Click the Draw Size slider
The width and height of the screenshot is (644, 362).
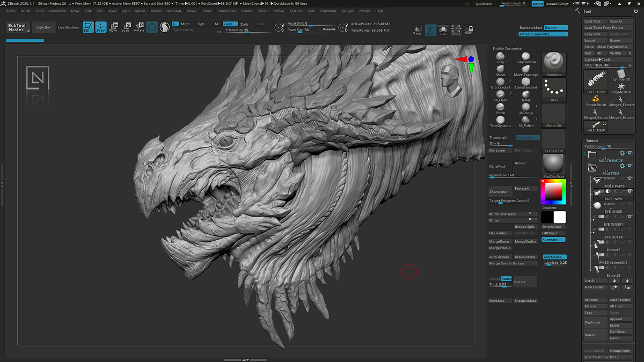click(x=312, y=30)
